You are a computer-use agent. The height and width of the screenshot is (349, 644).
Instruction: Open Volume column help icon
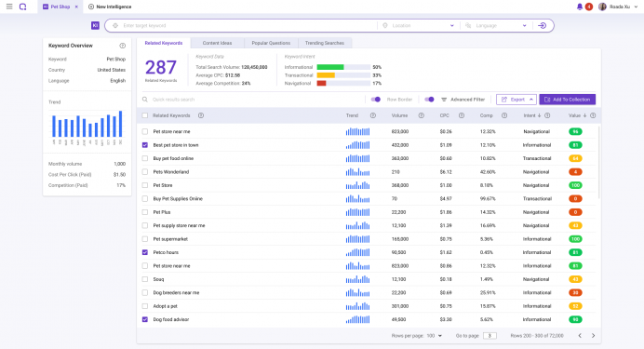point(421,115)
